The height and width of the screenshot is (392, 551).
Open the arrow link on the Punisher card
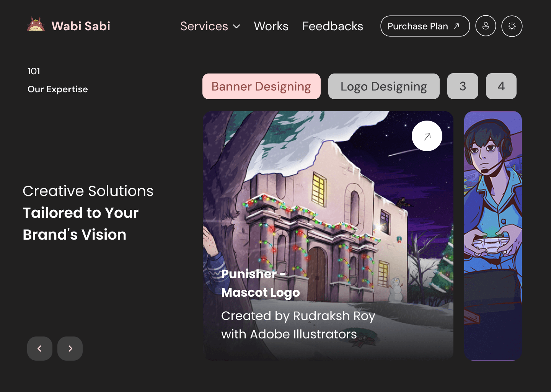(x=427, y=136)
